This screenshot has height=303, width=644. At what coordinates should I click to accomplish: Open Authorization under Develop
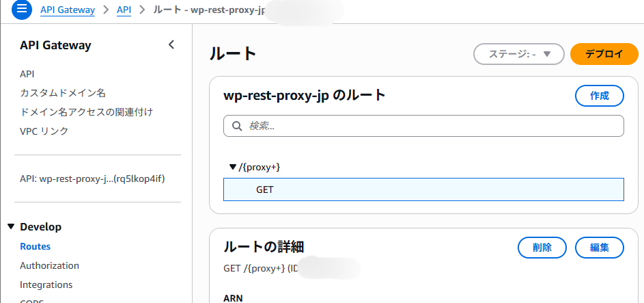coord(49,265)
